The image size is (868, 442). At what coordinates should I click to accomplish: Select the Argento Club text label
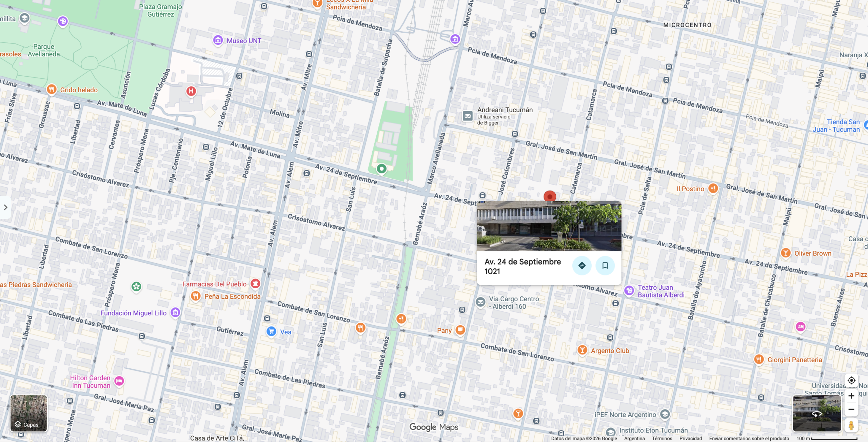(610, 351)
